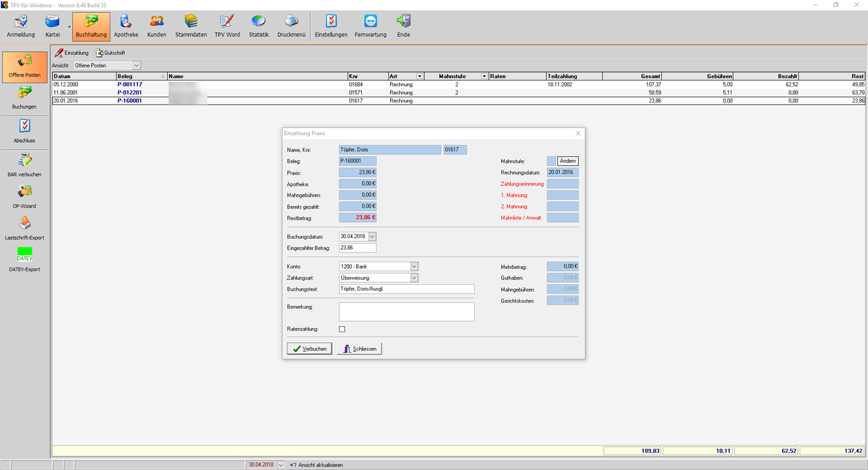Click the Kunden toolbar icon
Image resolution: width=868 pixels, height=470 pixels.
pyautogui.click(x=156, y=26)
